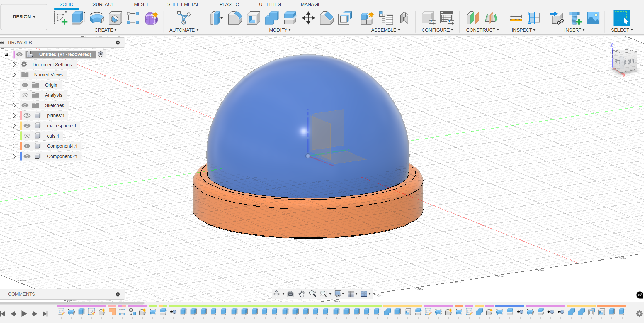Show the planes:1 component
Screen dimensions: 644x323
tap(27, 115)
